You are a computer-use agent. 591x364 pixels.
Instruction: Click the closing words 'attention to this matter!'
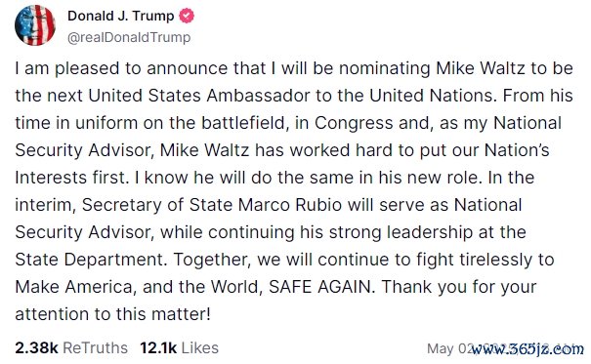coord(112,314)
